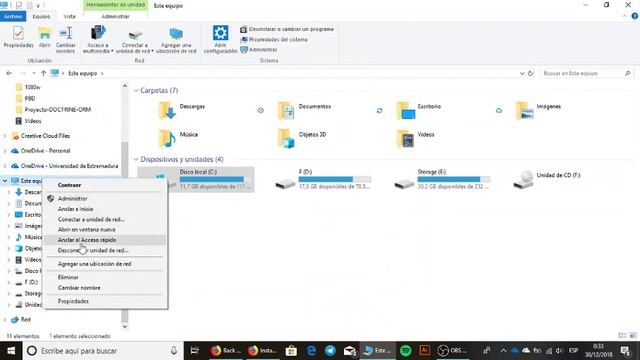
Task: Open address bar history dropdown
Action: (522, 73)
